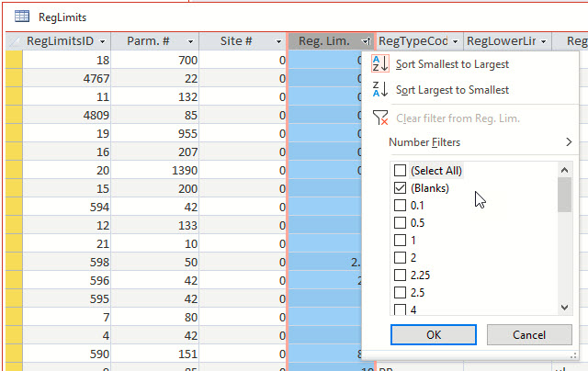Click the Parm. # cell 700
The width and height of the screenshot is (588, 371).
(155, 60)
